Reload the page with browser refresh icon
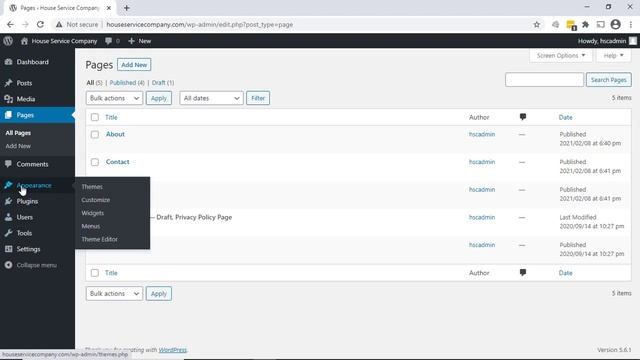 (x=40, y=24)
